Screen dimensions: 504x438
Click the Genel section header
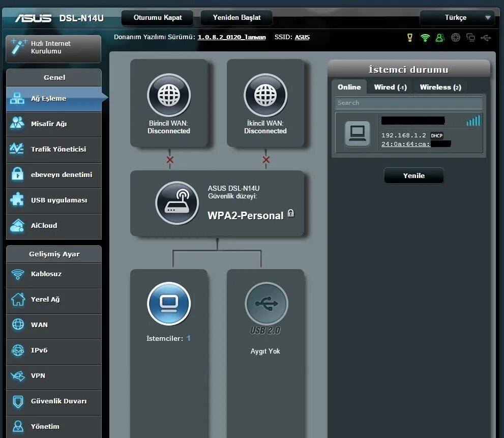tap(54, 77)
